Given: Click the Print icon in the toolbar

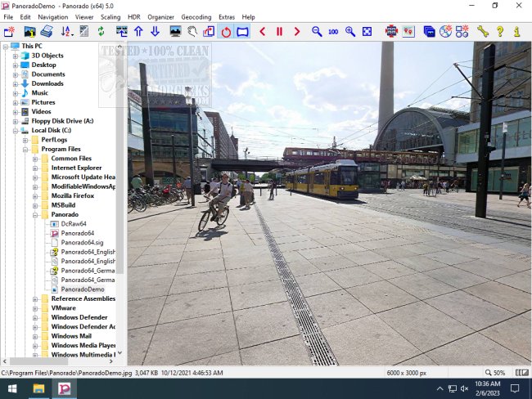Looking at the screenshot, I should coord(47,31).
